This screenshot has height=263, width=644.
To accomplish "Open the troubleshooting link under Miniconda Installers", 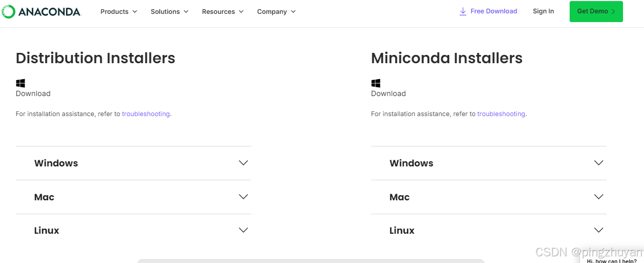I will click(501, 114).
